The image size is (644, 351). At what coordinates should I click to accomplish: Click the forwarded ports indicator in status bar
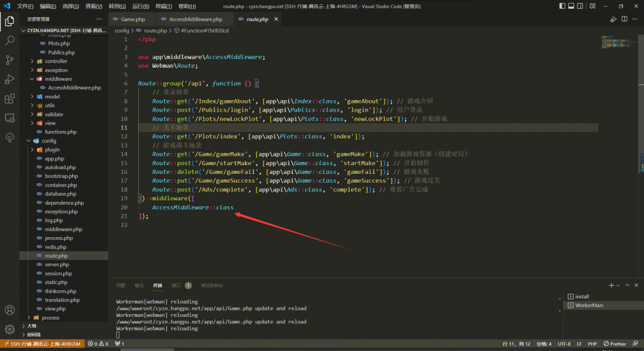point(119,344)
